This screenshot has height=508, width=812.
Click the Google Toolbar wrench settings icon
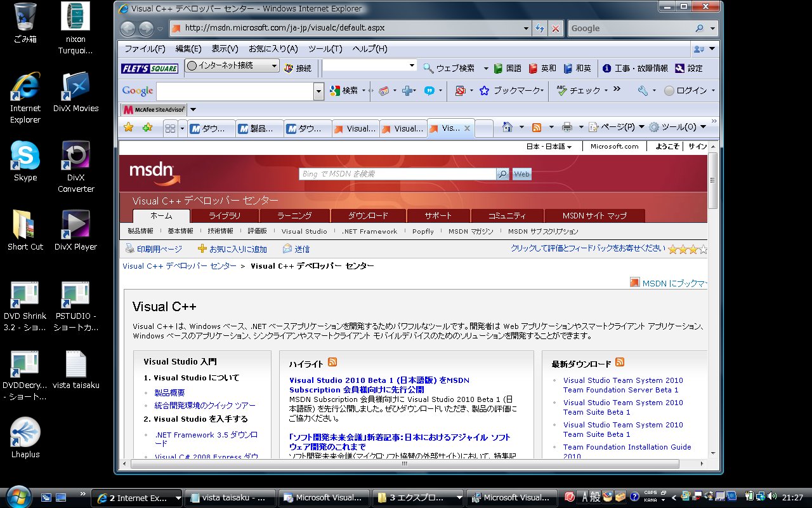click(x=643, y=91)
